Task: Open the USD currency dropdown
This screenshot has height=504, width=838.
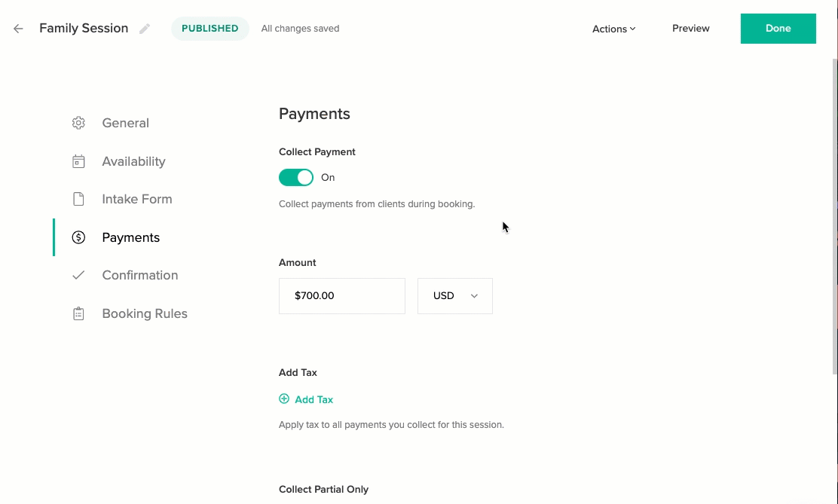Action: pyautogui.click(x=454, y=295)
